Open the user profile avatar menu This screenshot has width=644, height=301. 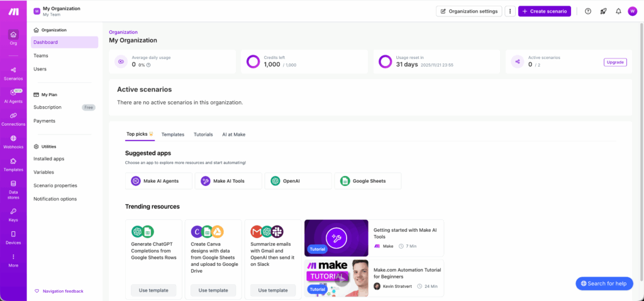633,11
